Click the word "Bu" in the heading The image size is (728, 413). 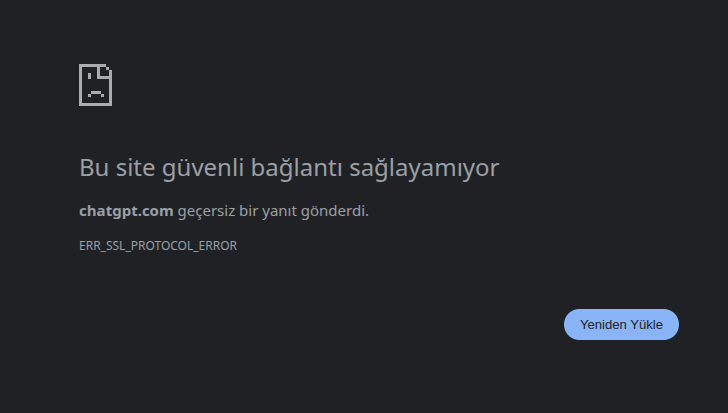coord(94,167)
